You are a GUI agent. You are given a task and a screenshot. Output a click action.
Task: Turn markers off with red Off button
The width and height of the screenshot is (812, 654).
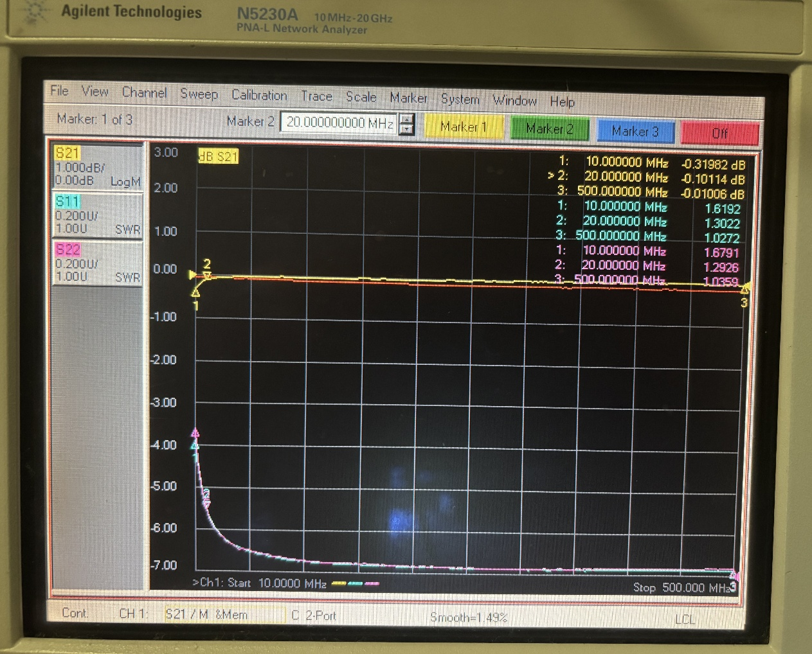point(719,133)
